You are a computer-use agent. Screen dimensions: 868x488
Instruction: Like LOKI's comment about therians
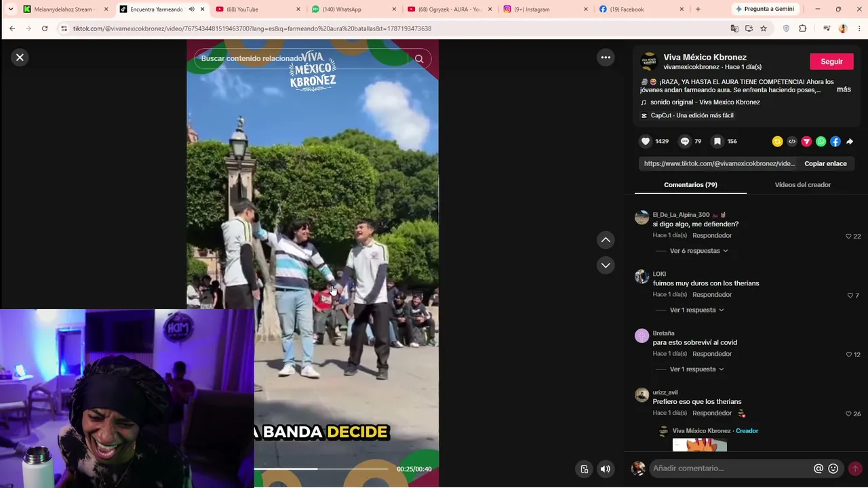(850, 296)
